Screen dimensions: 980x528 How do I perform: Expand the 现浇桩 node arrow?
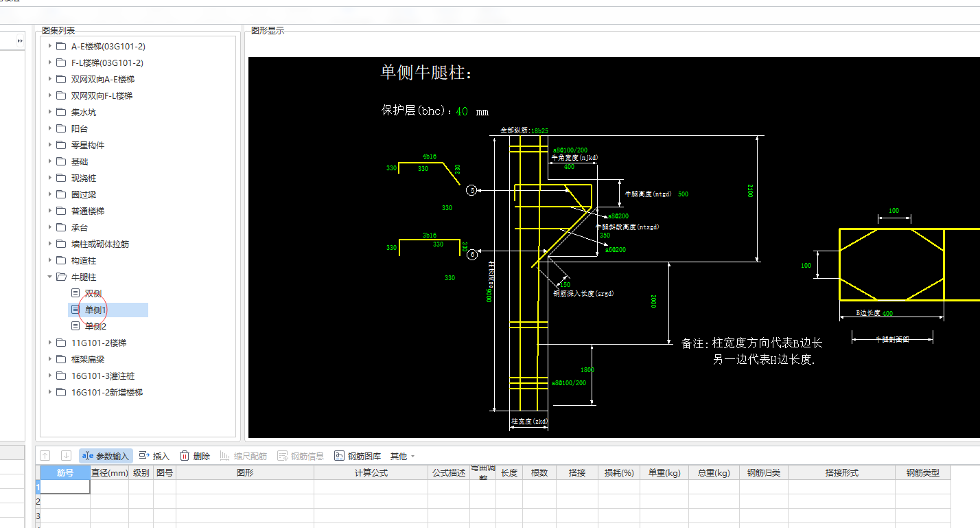[49, 178]
